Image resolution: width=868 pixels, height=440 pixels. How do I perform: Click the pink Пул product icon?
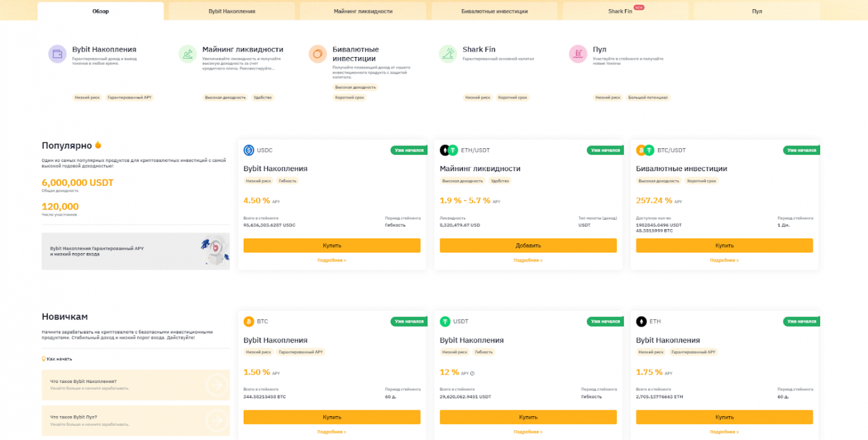click(x=578, y=54)
